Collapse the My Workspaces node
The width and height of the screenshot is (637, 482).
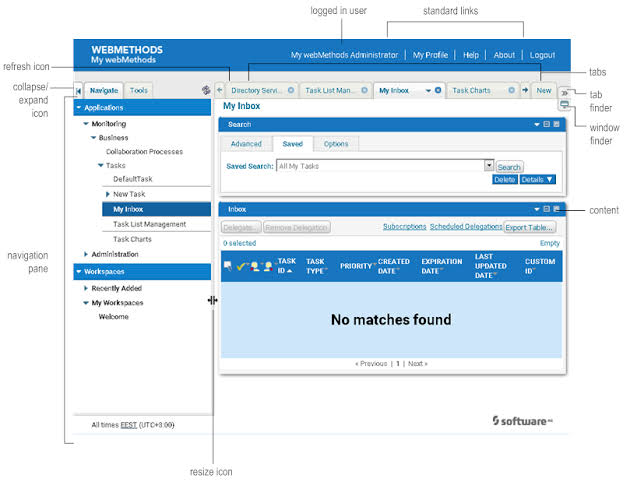(x=86, y=303)
